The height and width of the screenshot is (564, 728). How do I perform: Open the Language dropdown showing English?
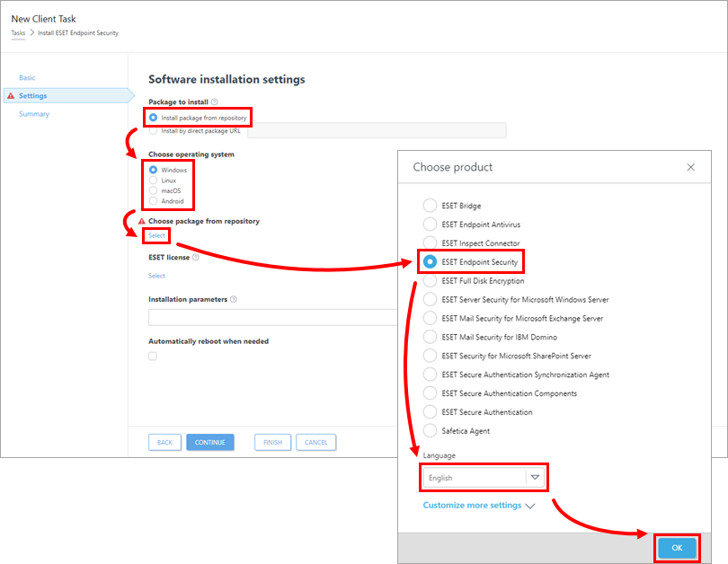484,477
